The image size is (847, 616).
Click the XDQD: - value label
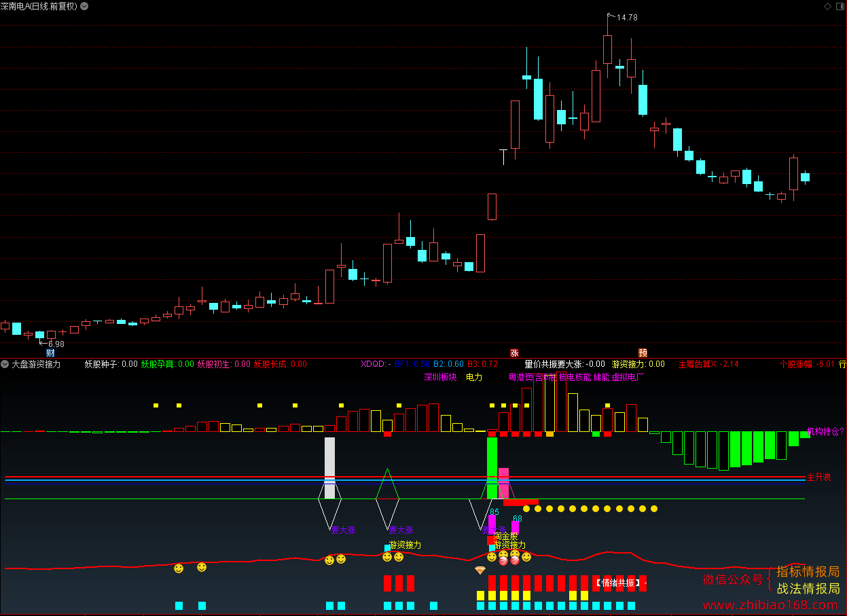pos(376,364)
